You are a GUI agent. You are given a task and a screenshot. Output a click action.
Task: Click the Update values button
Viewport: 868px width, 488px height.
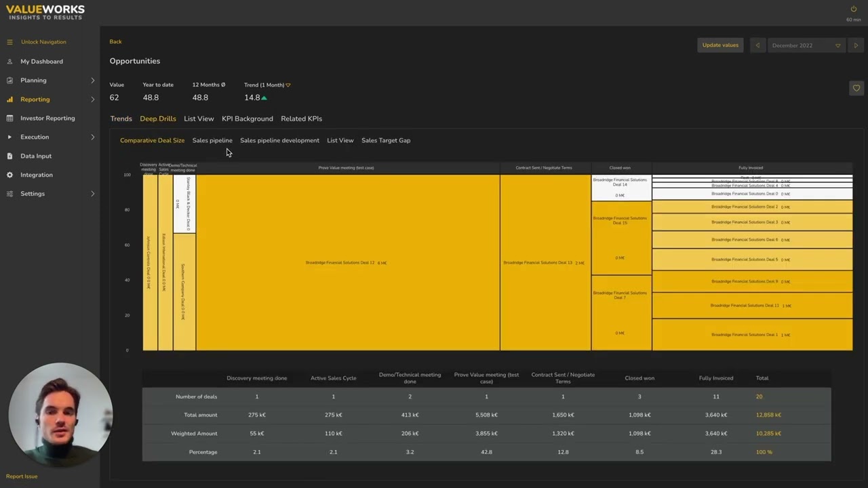click(x=720, y=45)
